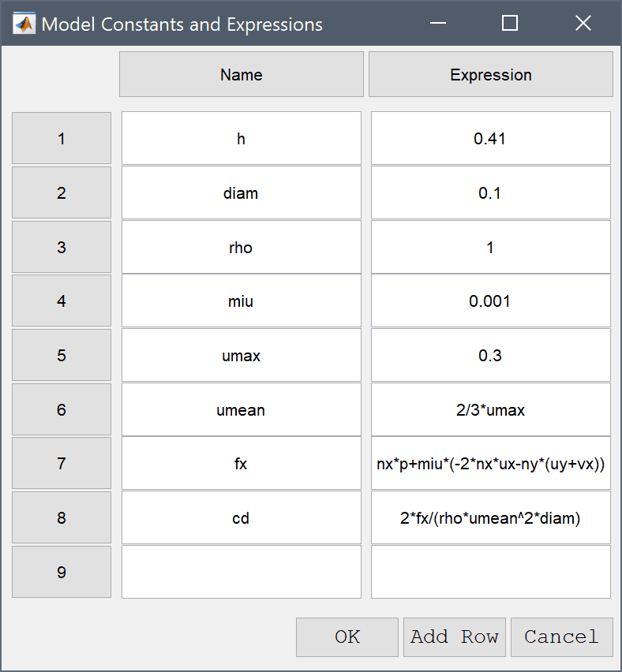
Task: Cancel the constants dialog
Action: point(561,637)
